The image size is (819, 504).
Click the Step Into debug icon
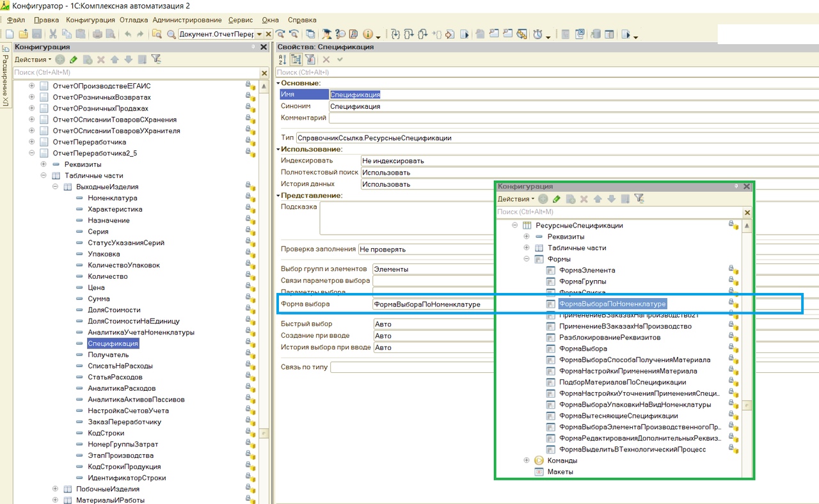click(395, 34)
